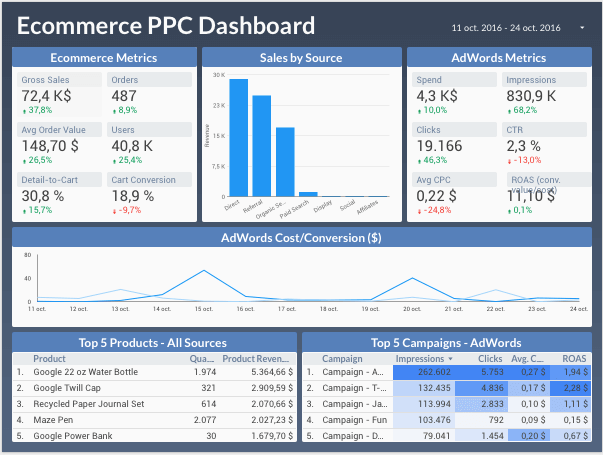603x455 pixels.
Task: Click the Ecommerce Metrics panel header
Action: click(x=104, y=57)
